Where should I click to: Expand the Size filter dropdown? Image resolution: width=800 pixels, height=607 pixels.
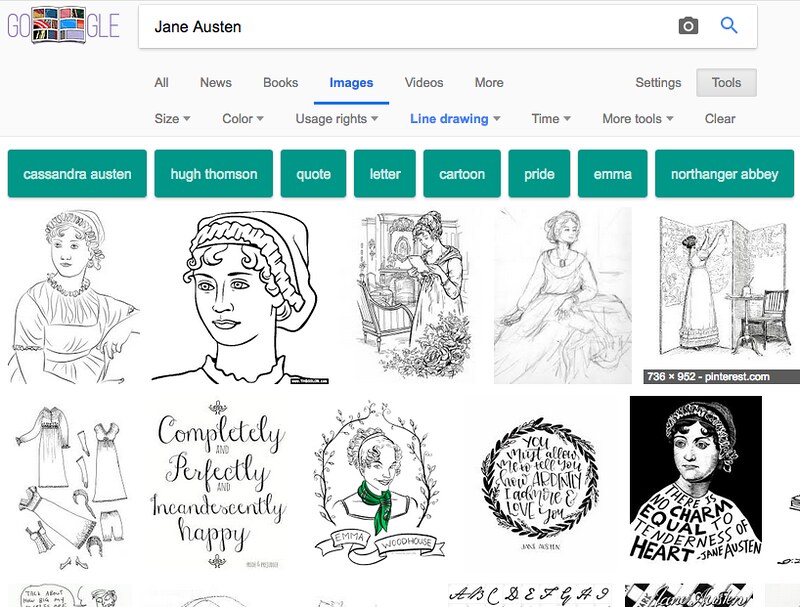tap(172, 119)
